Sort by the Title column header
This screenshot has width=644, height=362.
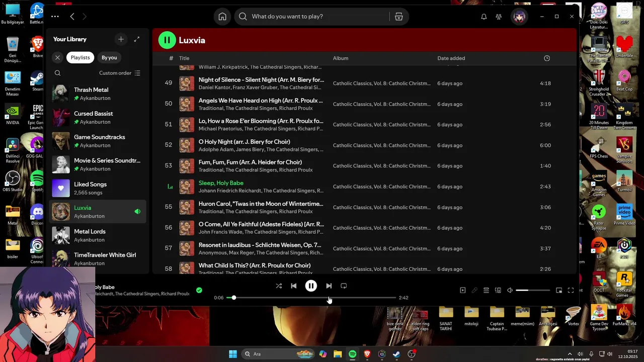[184, 58]
